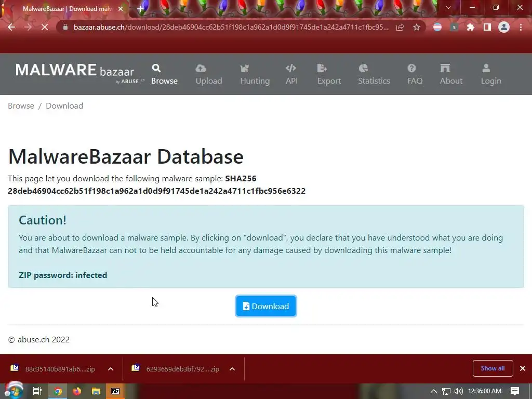
Task: Click Show all downloads
Action: (493, 368)
